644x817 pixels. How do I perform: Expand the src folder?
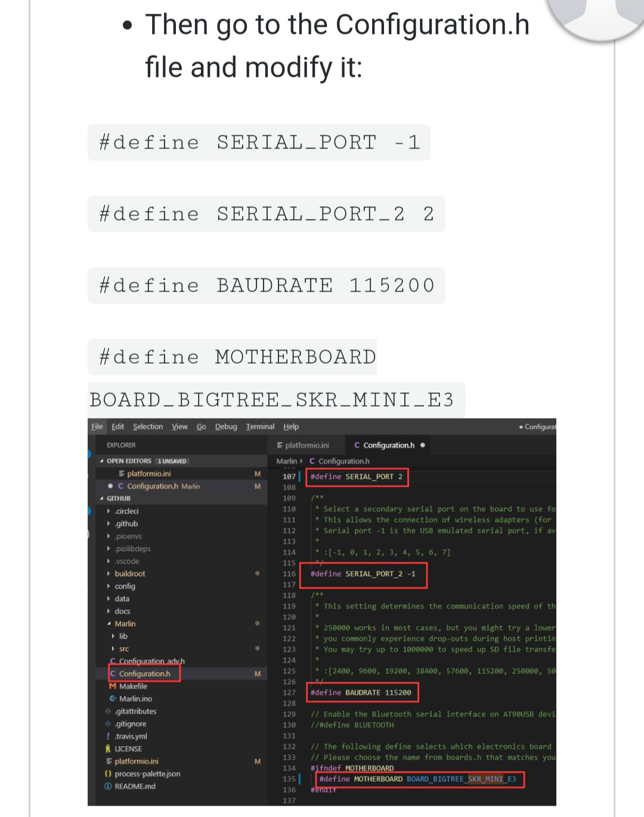tap(113, 649)
